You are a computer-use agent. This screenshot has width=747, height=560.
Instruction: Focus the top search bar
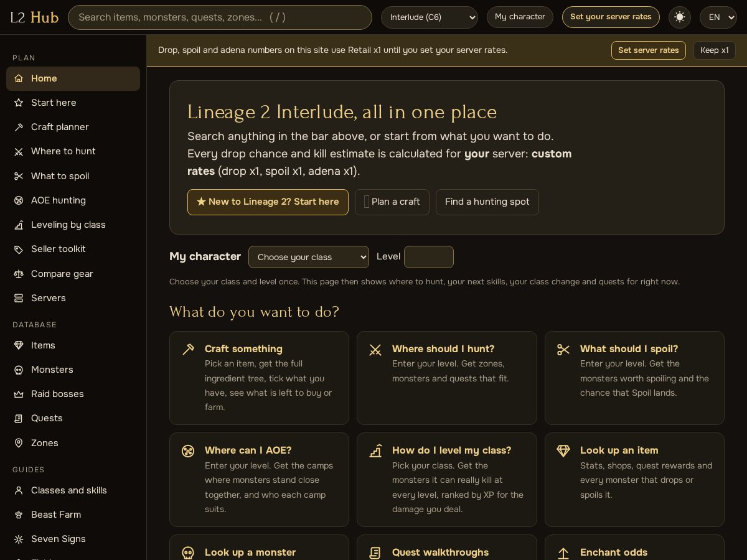click(220, 17)
